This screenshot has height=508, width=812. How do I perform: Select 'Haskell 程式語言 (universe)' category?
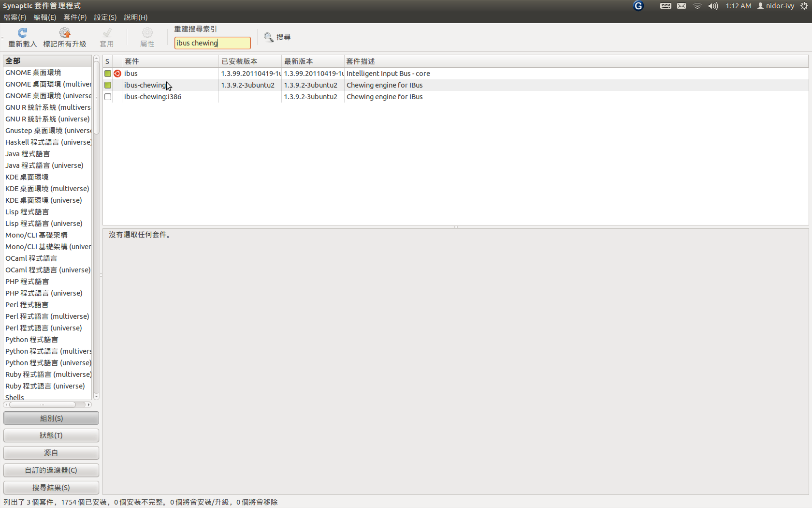pos(47,142)
